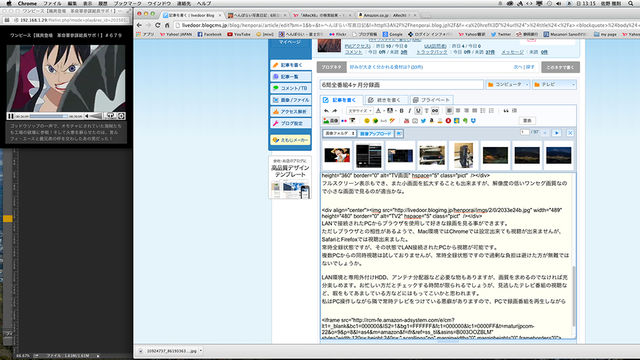Click Chrome's back navigation arrow

[x=139, y=25]
